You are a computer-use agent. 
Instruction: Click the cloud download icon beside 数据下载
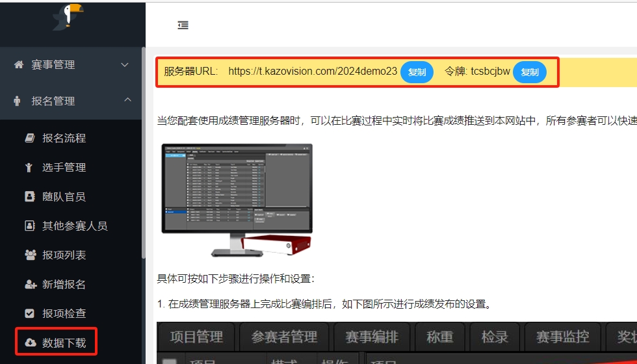[x=30, y=343]
